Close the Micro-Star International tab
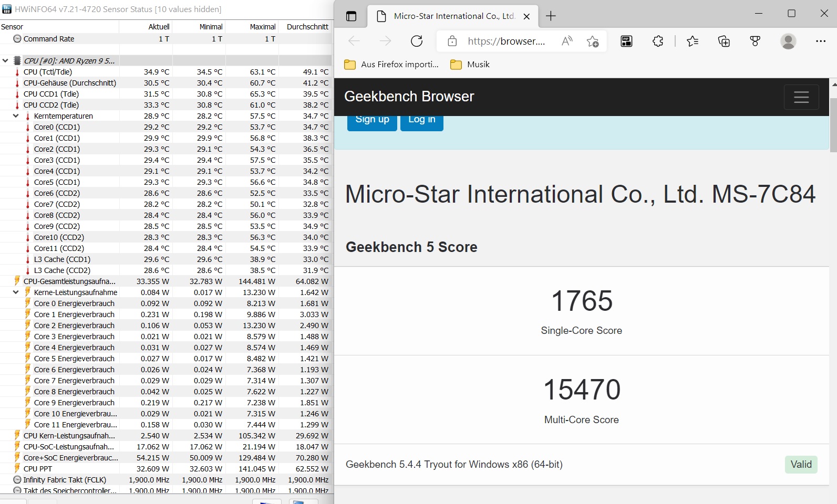The width and height of the screenshot is (837, 504). click(x=526, y=16)
